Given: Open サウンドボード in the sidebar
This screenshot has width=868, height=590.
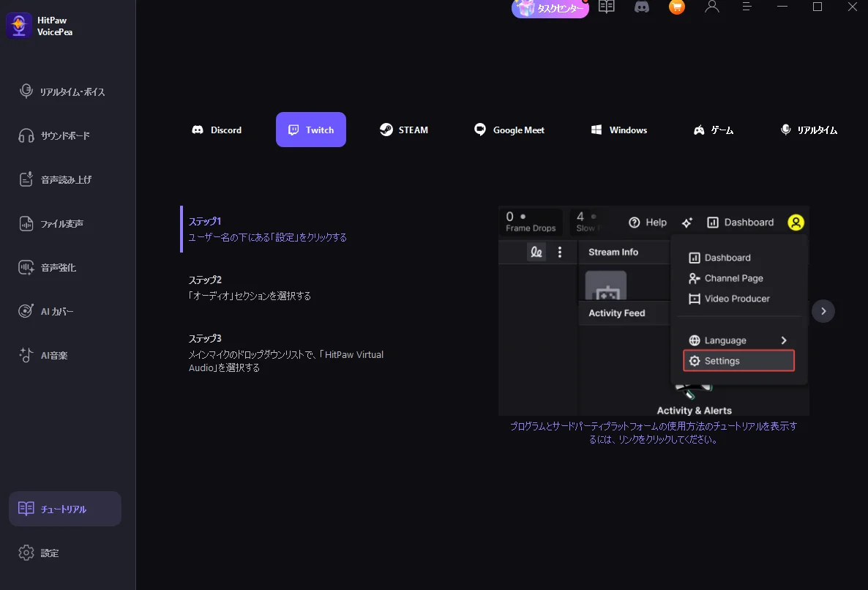Looking at the screenshot, I should pos(65,135).
